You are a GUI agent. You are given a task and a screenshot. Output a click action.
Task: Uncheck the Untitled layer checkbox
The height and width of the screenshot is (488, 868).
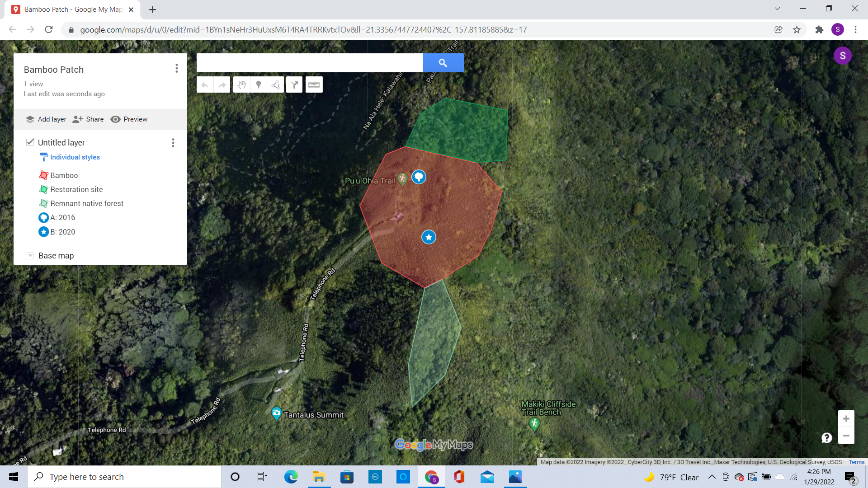click(30, 142)
